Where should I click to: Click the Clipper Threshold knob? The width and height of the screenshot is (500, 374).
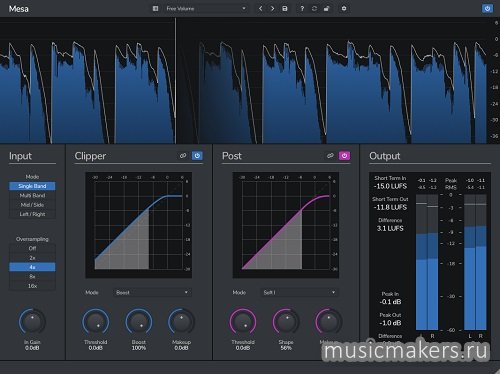pyautogui.click(x=96, y=322)
